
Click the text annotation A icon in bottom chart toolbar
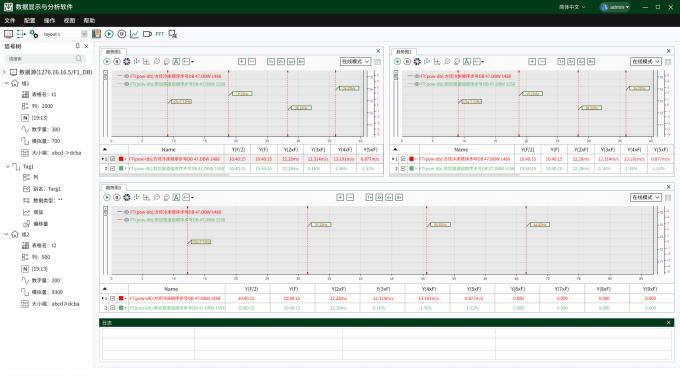click(x=177, y=197)
